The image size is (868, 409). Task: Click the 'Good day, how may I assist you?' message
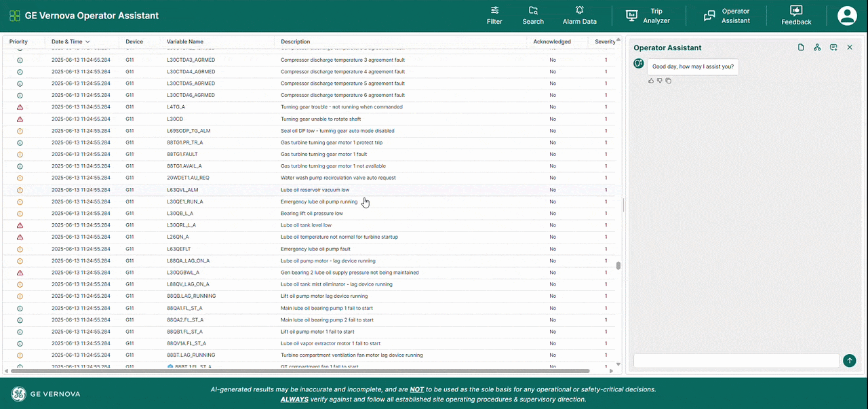point(693,67)
